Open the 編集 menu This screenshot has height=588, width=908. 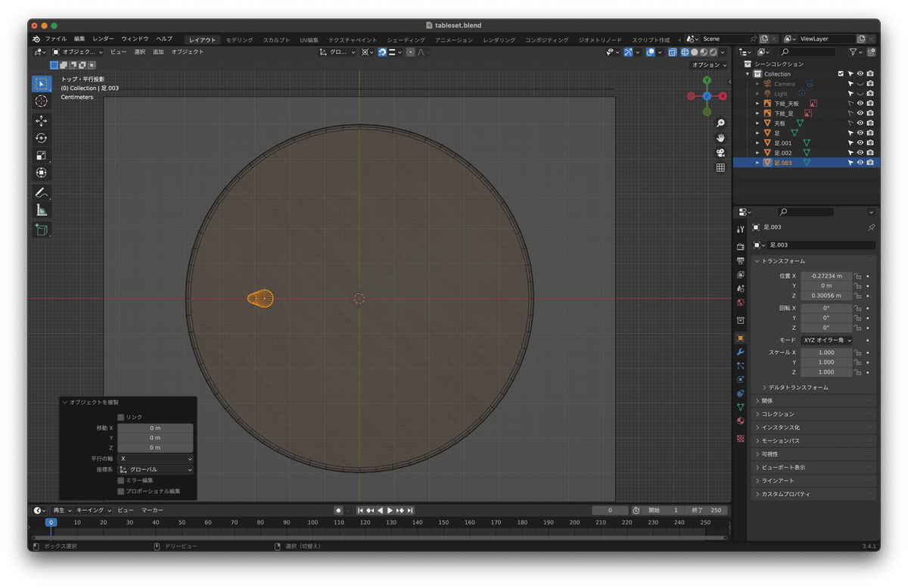click(79, 39)
